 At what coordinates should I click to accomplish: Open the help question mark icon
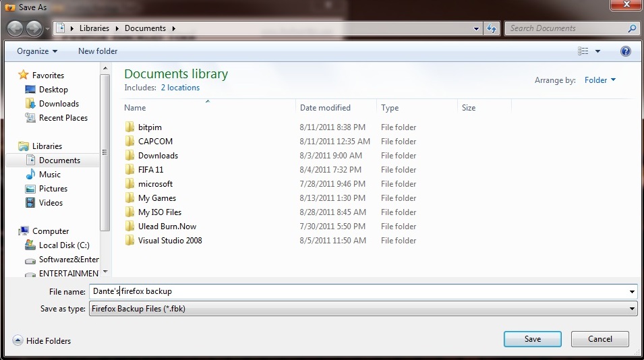[x=625, y=51]
